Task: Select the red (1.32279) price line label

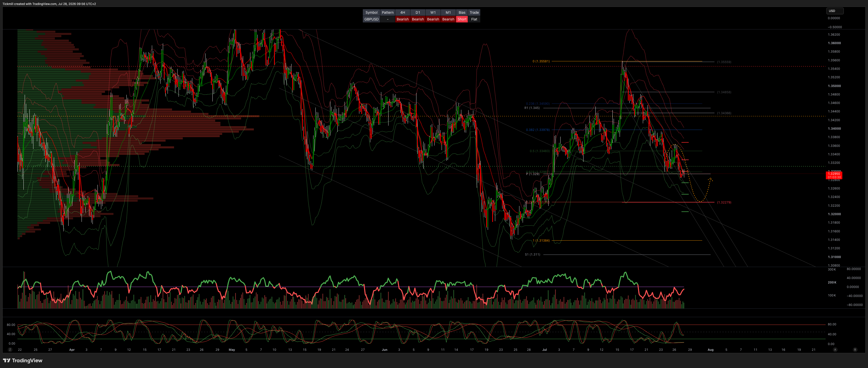Action: [724, 202]
